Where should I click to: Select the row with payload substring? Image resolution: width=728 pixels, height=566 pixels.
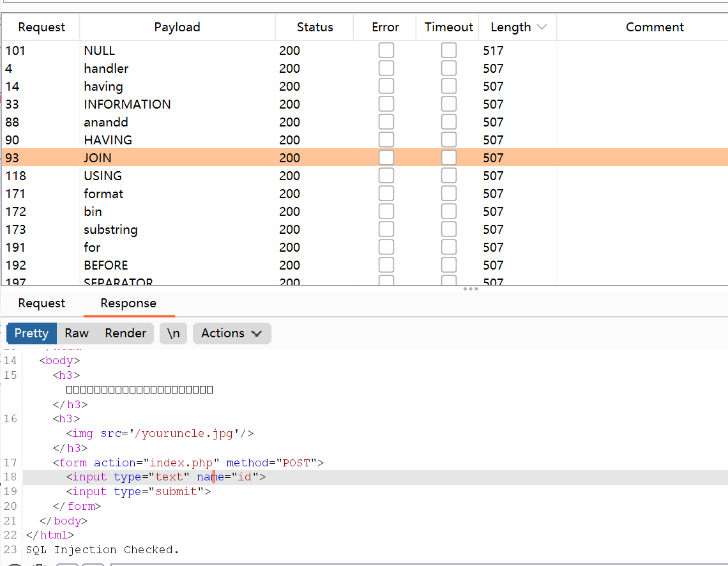[110, 229]
